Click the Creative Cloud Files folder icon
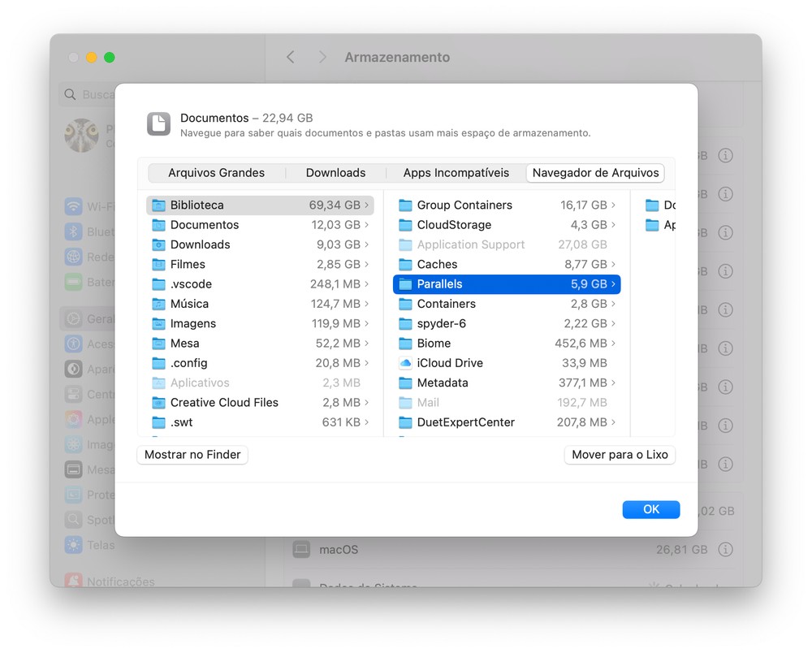This screenshot has width=812, height=653. click(x=158, y=403)
